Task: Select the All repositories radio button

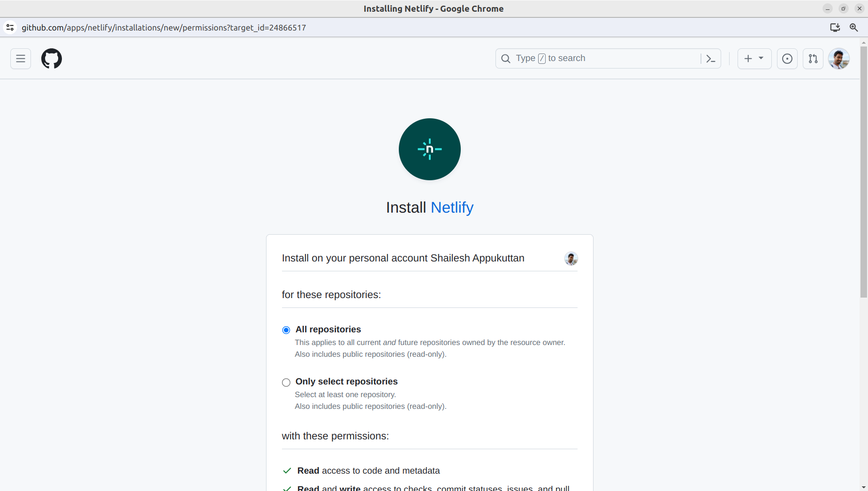Action: [x=286, y=330]
